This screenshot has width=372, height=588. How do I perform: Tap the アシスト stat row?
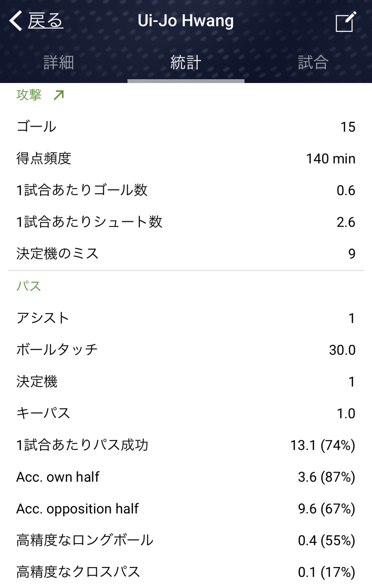pos(186,318)
